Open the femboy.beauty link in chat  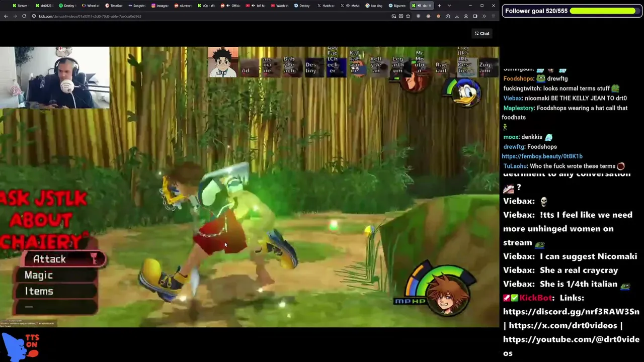coord(542,156)
